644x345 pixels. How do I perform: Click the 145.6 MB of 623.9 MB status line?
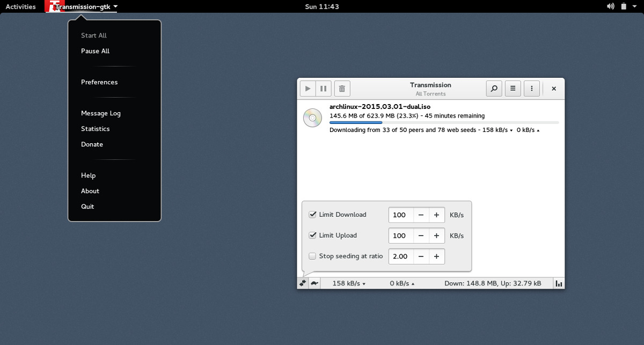click(x=407, y=116)
